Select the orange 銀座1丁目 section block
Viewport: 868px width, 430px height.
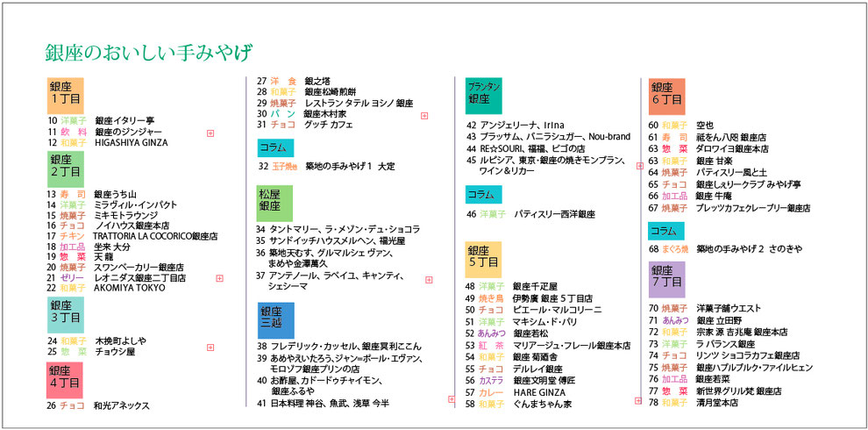[66, 96]
